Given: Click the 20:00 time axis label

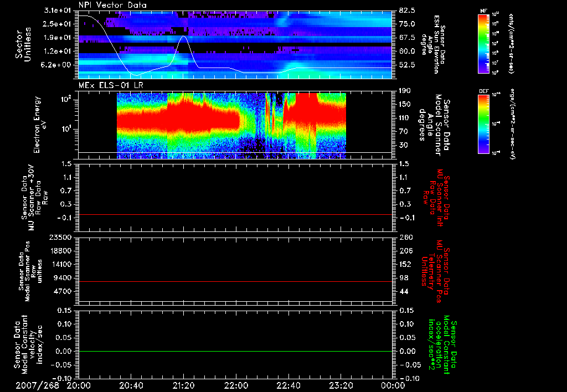Looking at the screenshot, I should click(79, 385).
